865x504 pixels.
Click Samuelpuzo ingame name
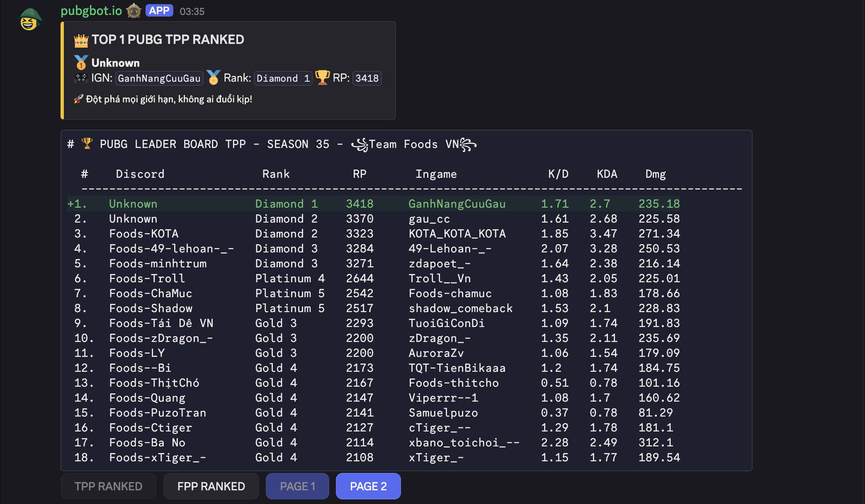point(443,413)
